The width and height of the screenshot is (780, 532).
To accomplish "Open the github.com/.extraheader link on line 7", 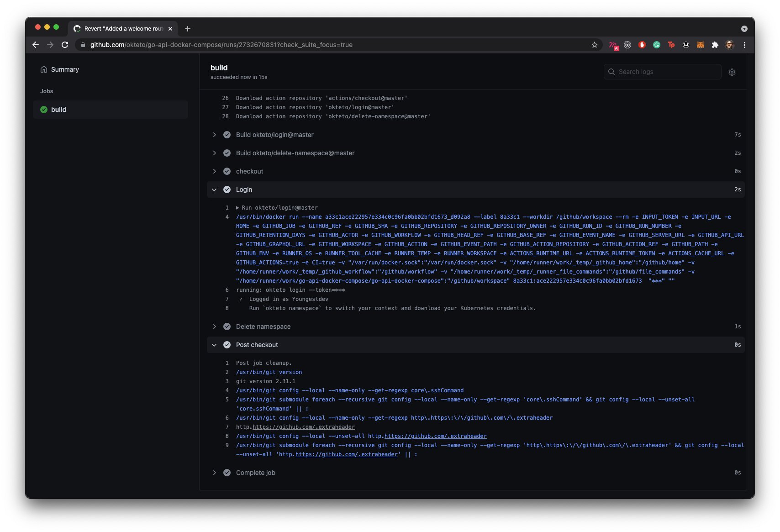I will [304, 427].
